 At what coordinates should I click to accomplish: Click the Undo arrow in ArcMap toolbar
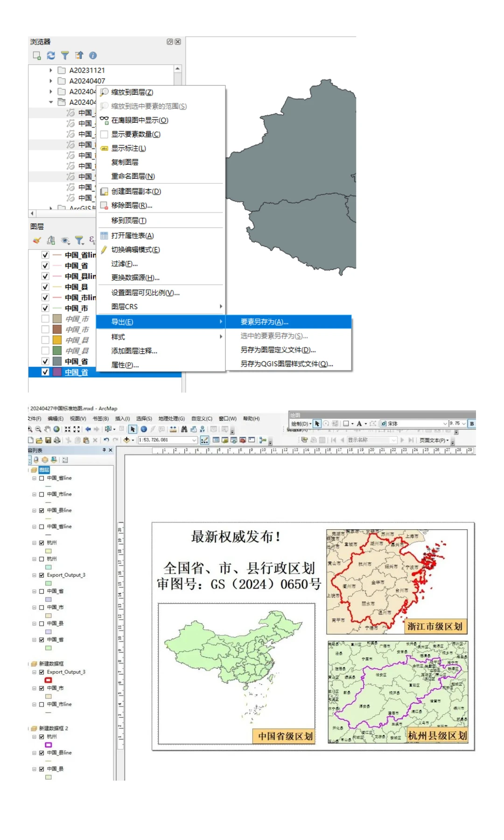(106, 440)
